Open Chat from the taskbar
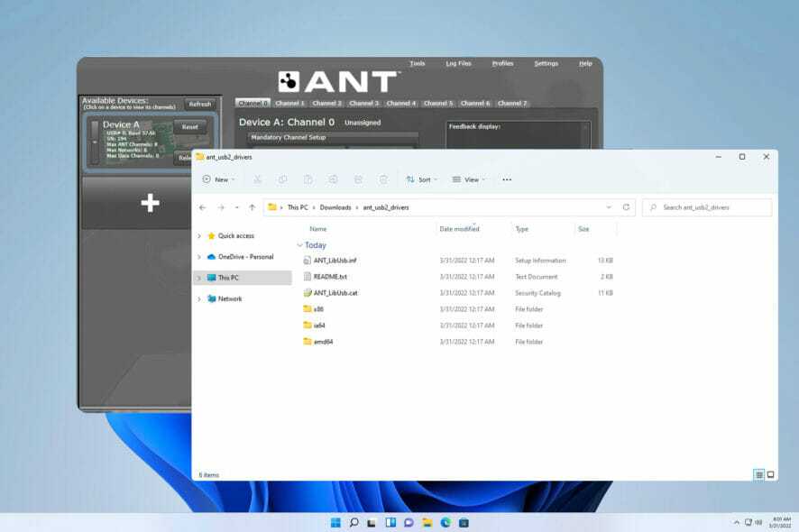Screen dimensions: 799x532 tap(409, 522)
